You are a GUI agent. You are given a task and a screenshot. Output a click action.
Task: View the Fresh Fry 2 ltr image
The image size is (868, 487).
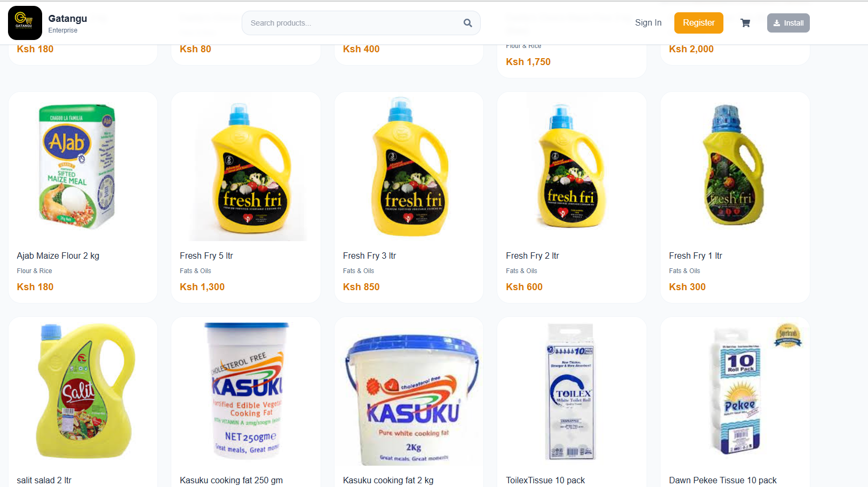572,166
